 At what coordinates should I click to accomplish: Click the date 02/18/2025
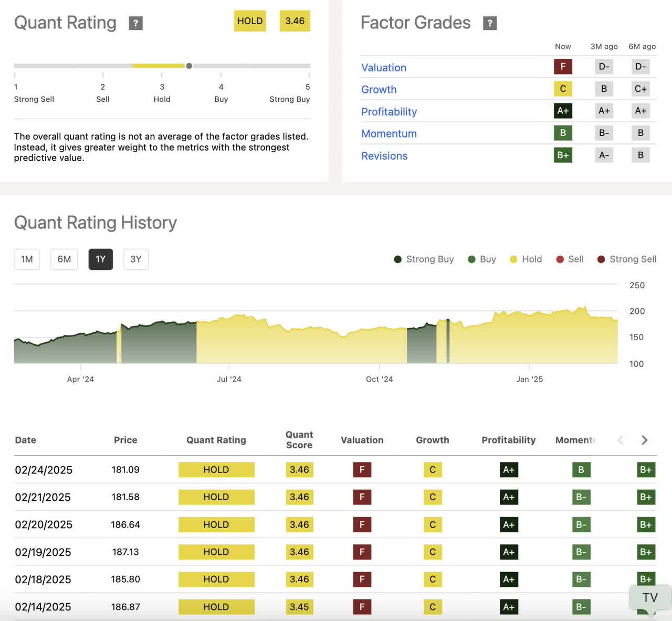pos(43,580)
